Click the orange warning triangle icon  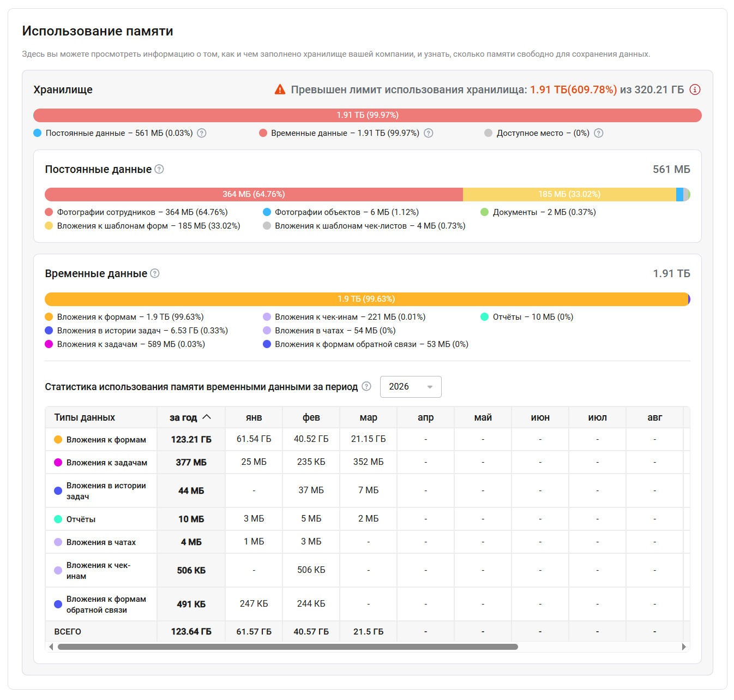(280, 89)
